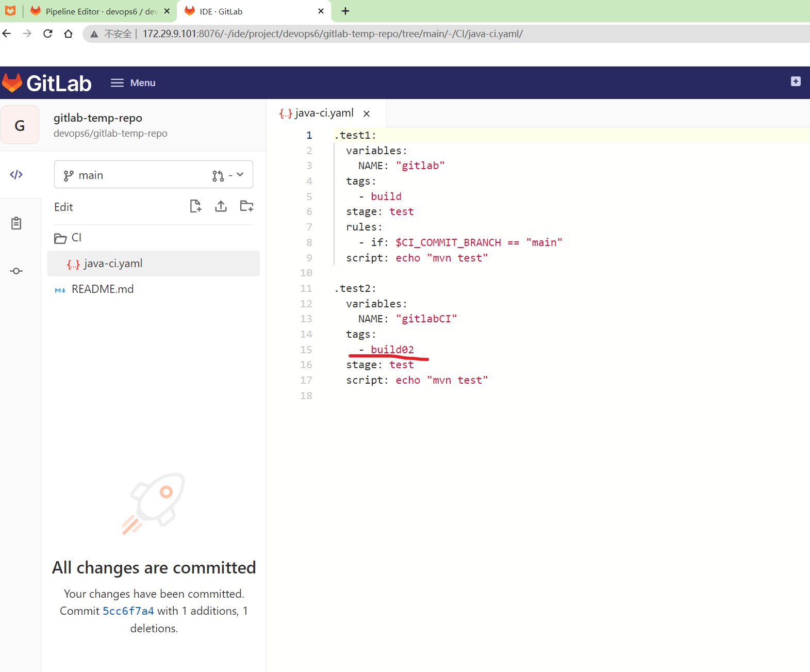The image size is (810, 672).
Task: Open commit link 5cc6f7a4
Action: pos(128,611)
